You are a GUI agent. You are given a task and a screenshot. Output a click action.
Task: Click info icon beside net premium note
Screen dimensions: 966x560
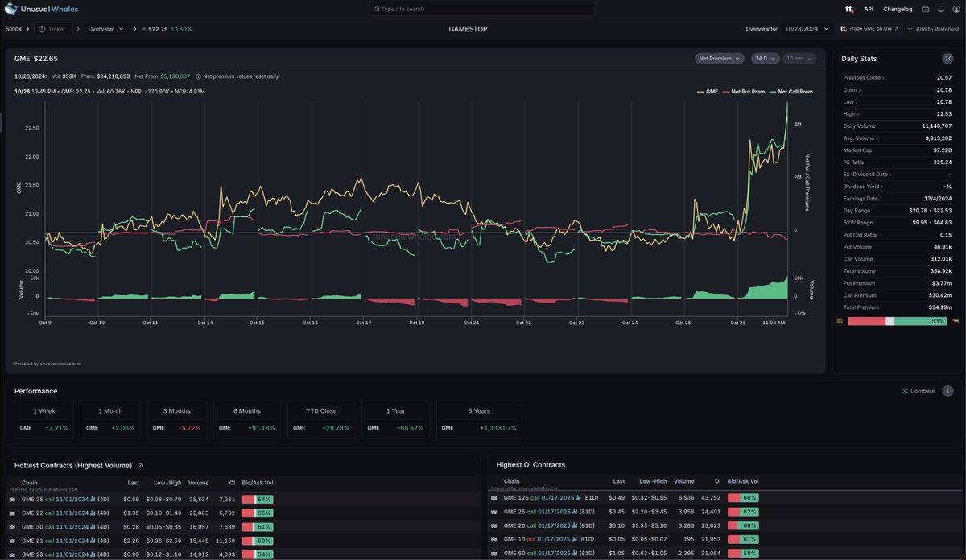[198, 76]
